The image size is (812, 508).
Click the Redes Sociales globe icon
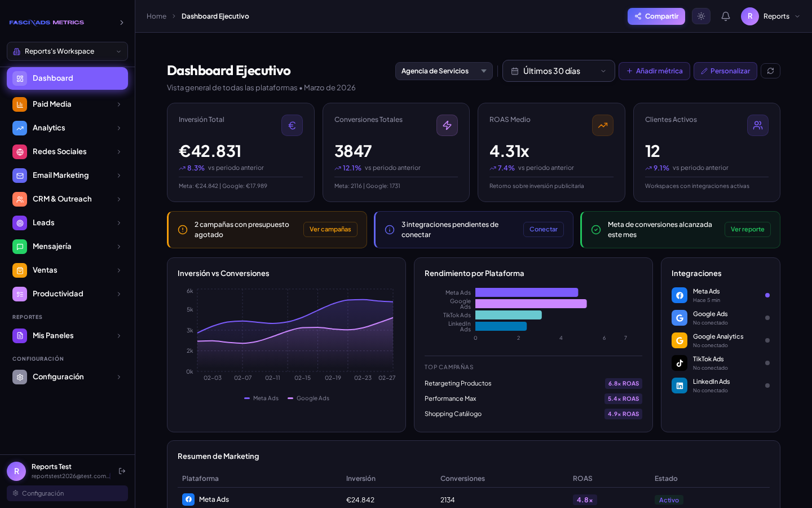(x=20, y=152)
